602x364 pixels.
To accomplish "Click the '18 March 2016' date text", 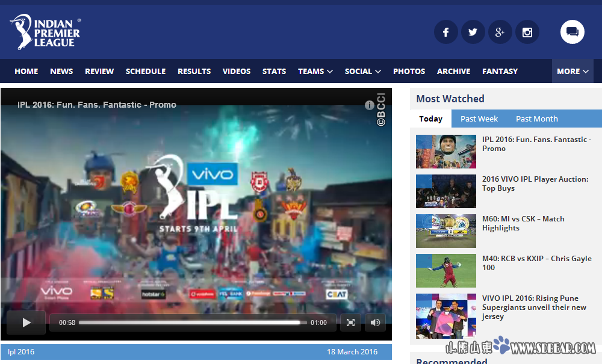I will point(352,352).
